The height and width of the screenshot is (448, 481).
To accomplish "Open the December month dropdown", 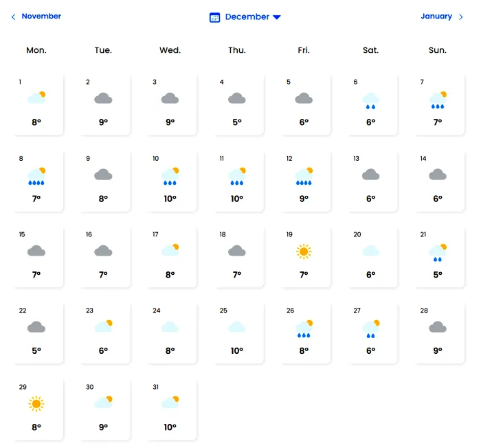I will point(247,17).
